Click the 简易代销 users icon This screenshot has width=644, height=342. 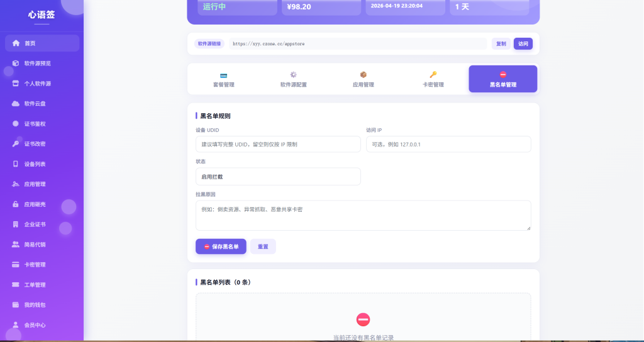(16, 245)
